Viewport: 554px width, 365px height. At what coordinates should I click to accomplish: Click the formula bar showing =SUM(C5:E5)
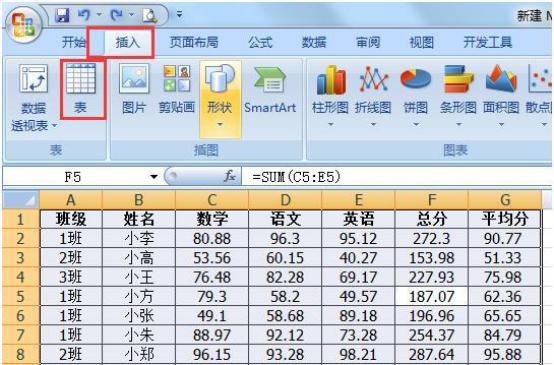click(396, 176)
